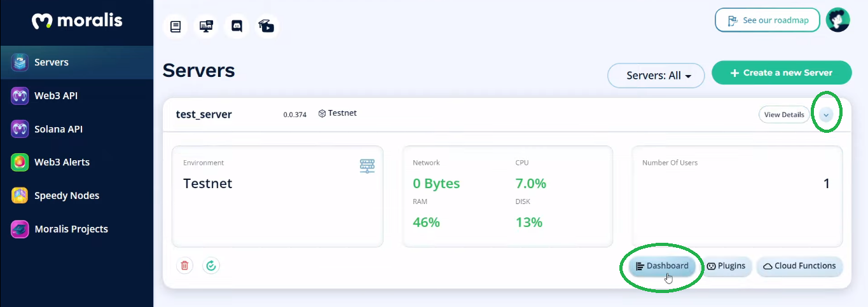Open Moralis Projects in the sidebar
The image size is (868, 307).
tap(76, 229)
